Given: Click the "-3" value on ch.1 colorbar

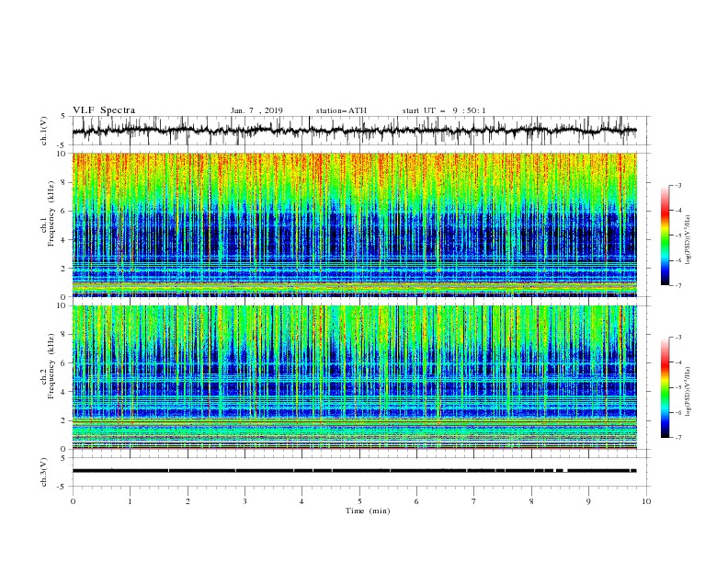Looking at the screenshot, I should [x=677, y=185].
